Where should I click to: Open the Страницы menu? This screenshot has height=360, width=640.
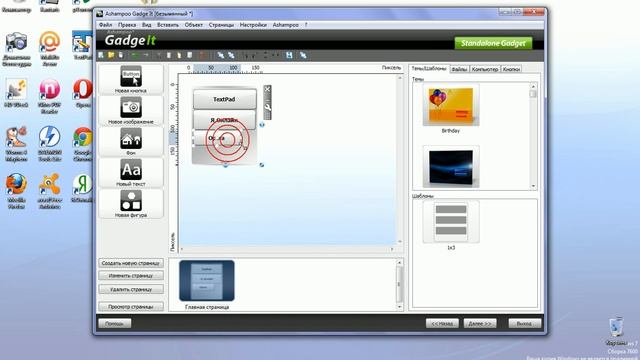tap(221, 25)
